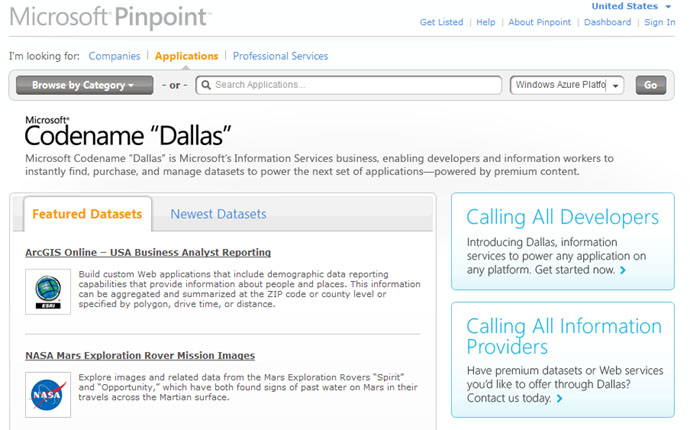690x430 pixels.
Task: Click the Calling All Developers heading
Action: (563, 217)
